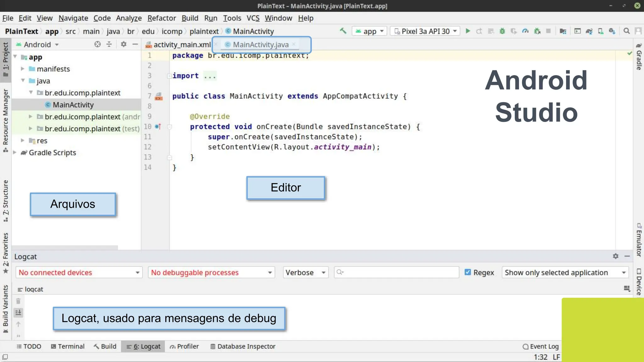Open the VCS menu
This screenshot has width=644, height=362.
[x=253, y=18]
